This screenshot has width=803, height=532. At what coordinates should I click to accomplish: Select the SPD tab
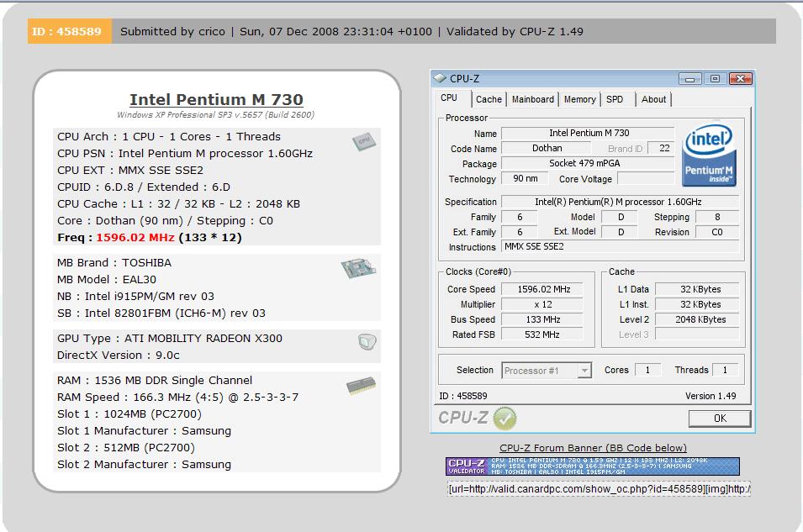coord(615,99)
